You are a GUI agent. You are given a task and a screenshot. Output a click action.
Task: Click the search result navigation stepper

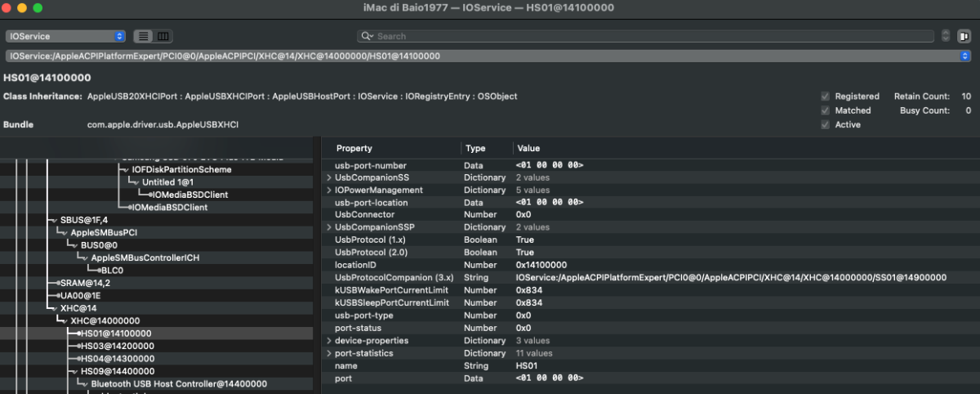coord(946,36)
